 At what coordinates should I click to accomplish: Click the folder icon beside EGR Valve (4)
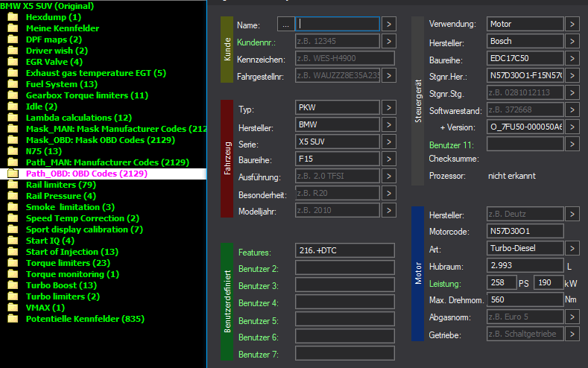click(x=13, y=62)
